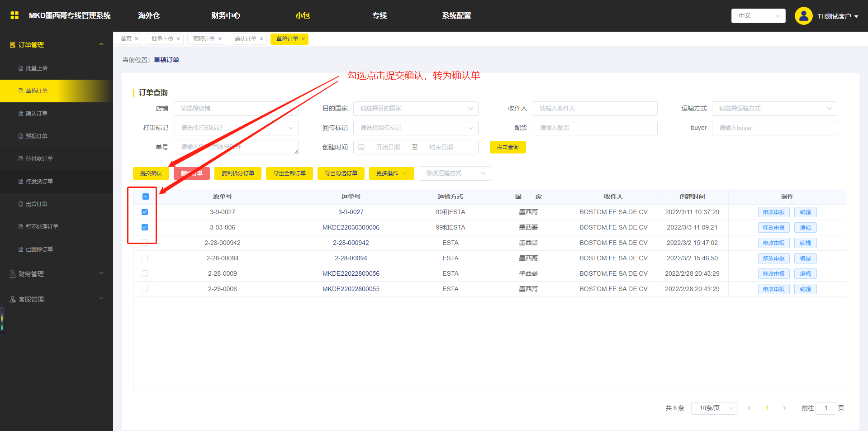
Task: Expand the 更多操作 dropdown button
Action: click(x=391, y=173)
